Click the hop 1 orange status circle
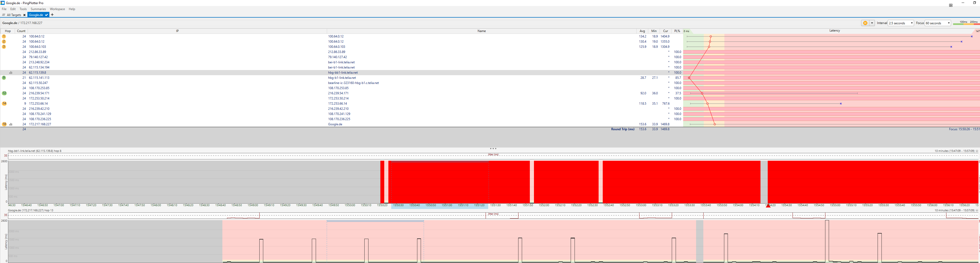The image size is (980, 263). click(4, 36)
